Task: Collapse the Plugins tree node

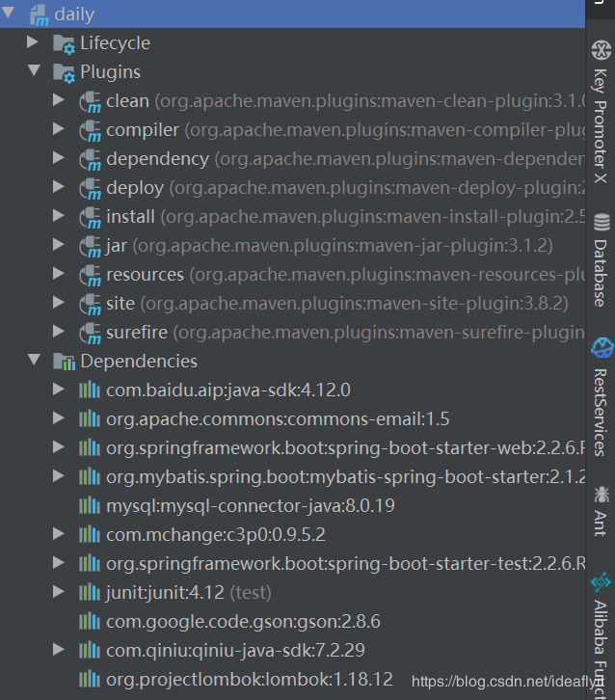Action: pos(34,71)
